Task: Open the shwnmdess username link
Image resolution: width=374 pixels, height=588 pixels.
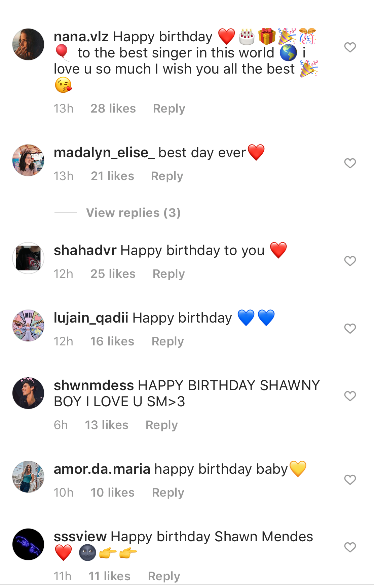Action: click(x=94, y=385)
